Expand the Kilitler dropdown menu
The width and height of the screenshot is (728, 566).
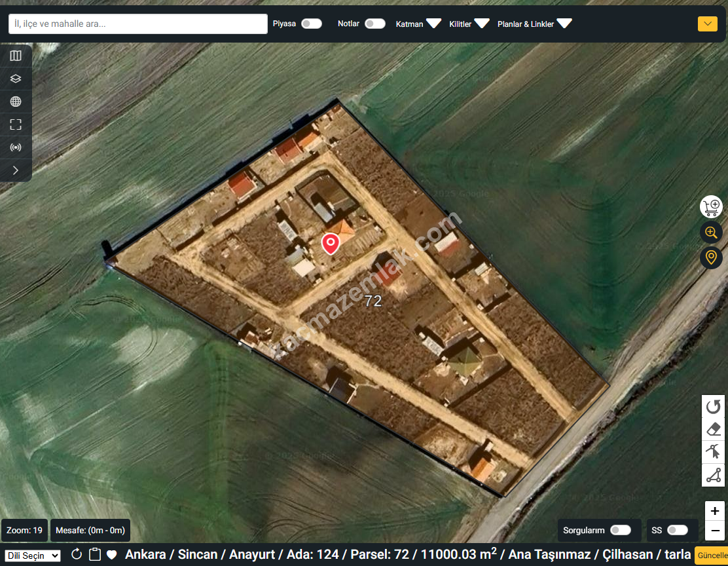click(469, 24)
